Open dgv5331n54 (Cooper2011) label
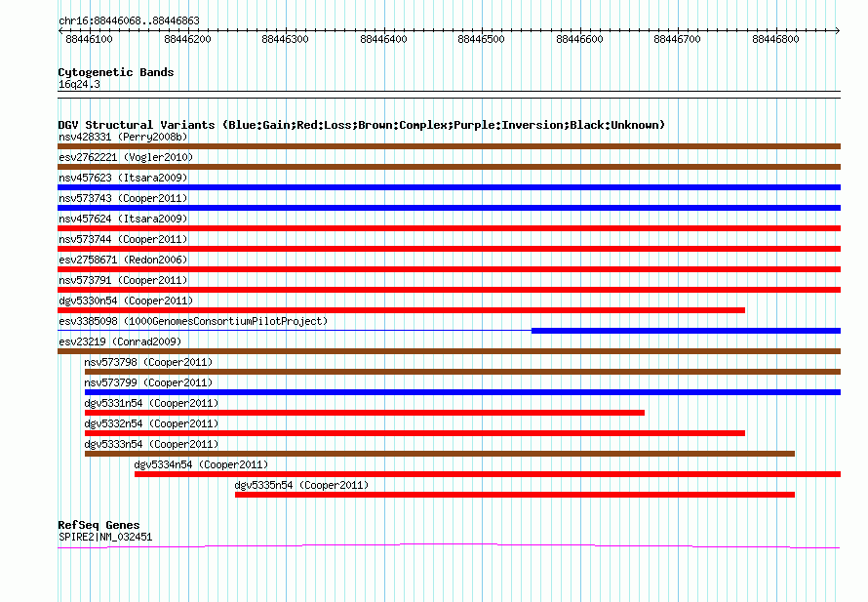Viewport: 868px width, 602px height. [151, 403]
